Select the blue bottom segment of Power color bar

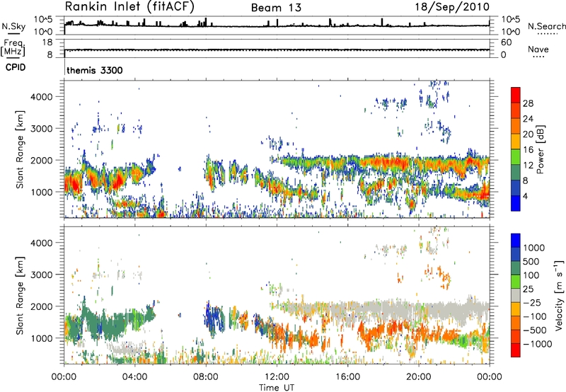point(516,203)
